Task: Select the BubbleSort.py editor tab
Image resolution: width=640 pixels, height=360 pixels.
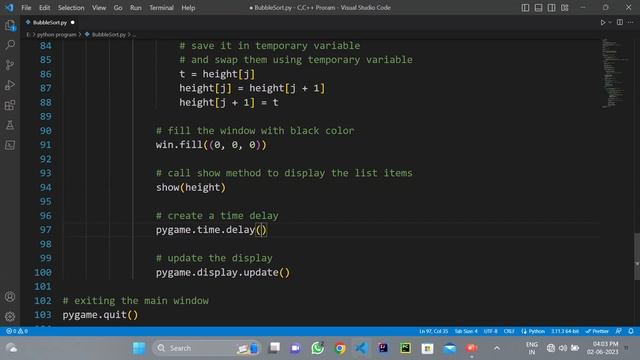Action: tap(50, 22)
